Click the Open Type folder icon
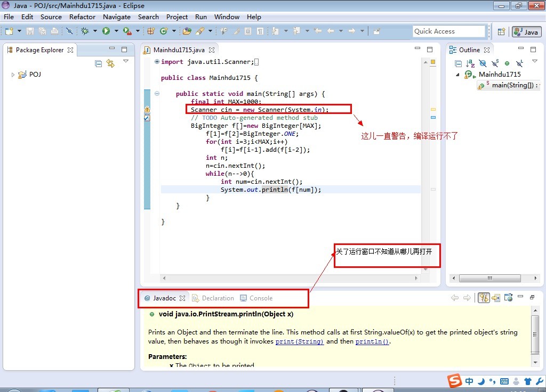 click(187, 31)
